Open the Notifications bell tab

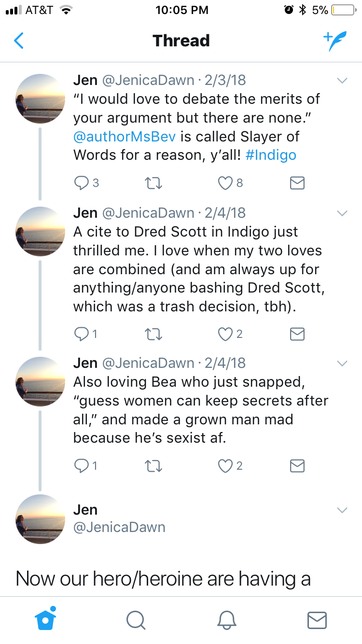226,620
